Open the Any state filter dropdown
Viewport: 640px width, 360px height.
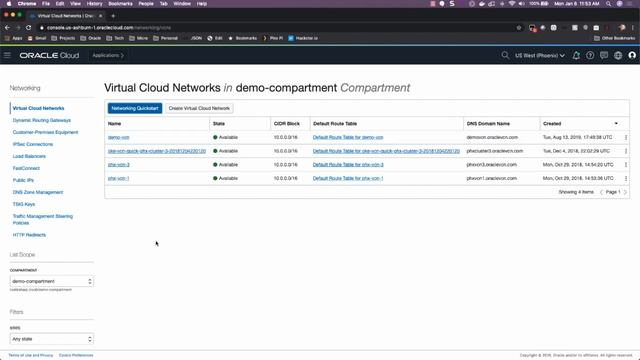(x=52, y=339)
